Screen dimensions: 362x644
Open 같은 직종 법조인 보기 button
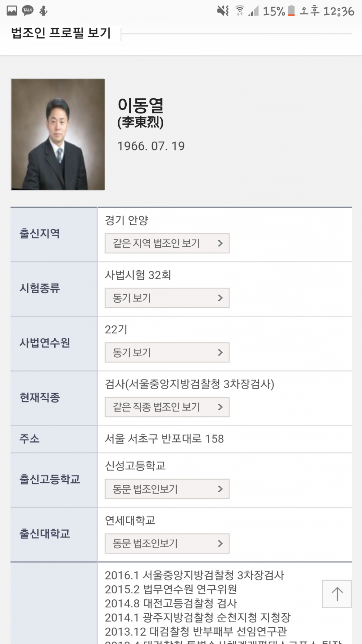tap(167, 407)
